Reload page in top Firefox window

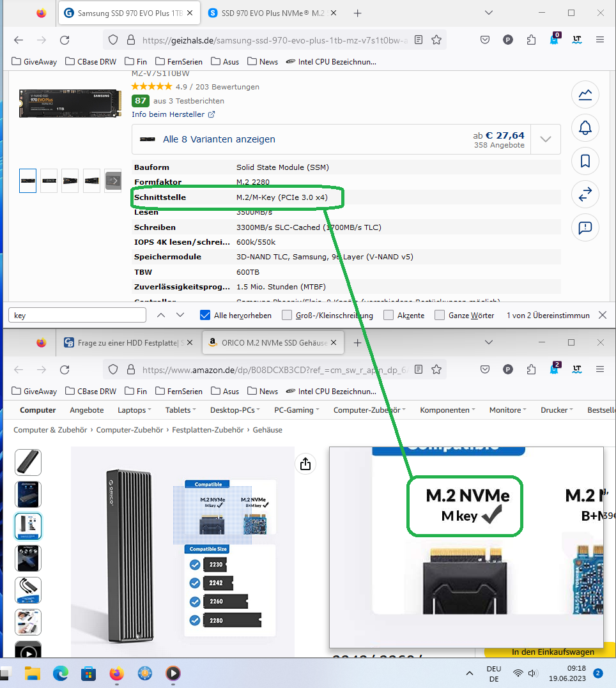[65, 40]
